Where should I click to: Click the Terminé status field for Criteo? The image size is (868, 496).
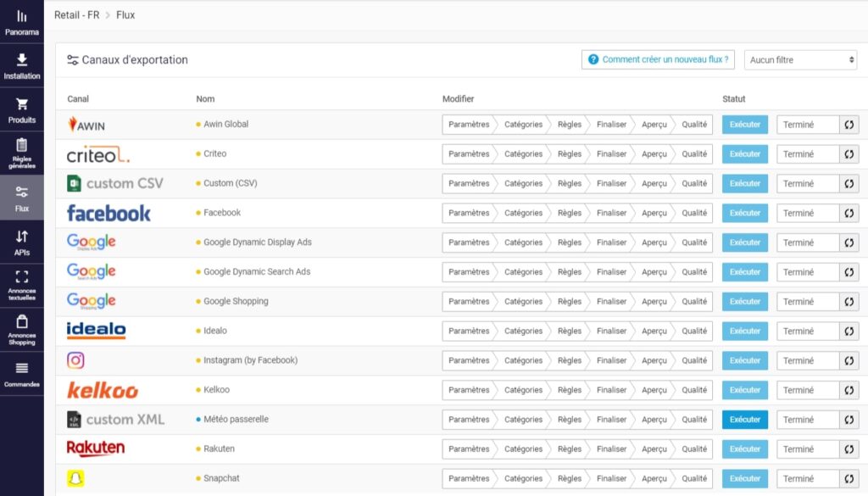pyautogui.click(x=807, y=154)
